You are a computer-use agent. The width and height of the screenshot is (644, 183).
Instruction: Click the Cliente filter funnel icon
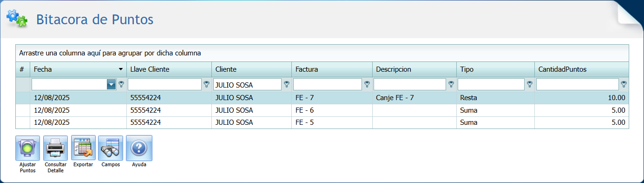point(287,84)
